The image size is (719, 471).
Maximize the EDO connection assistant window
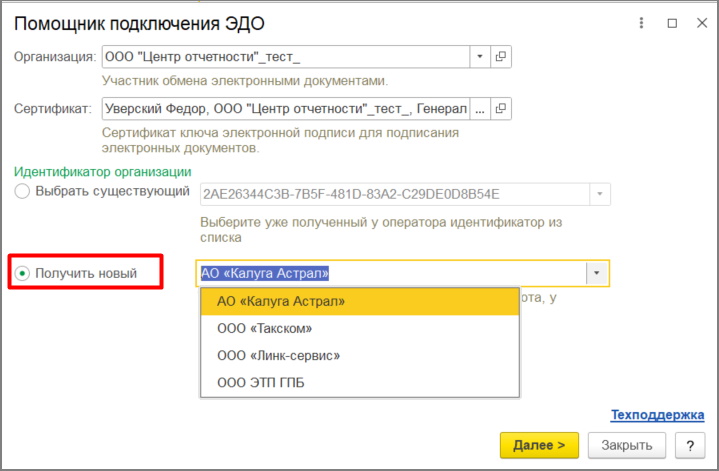[x=672, y=23]
